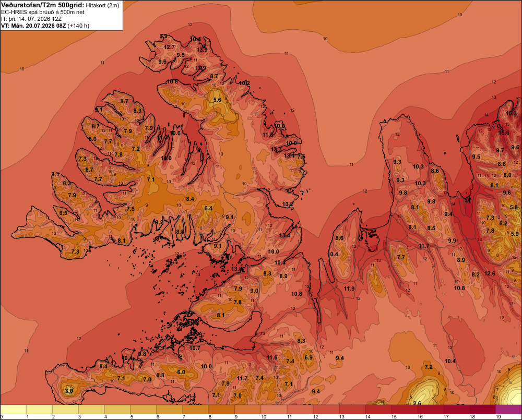Click the 'IT: þri. 14. 07. 2026 12Z' line
This screenshot has height=420, width=522.
point(31,19)
